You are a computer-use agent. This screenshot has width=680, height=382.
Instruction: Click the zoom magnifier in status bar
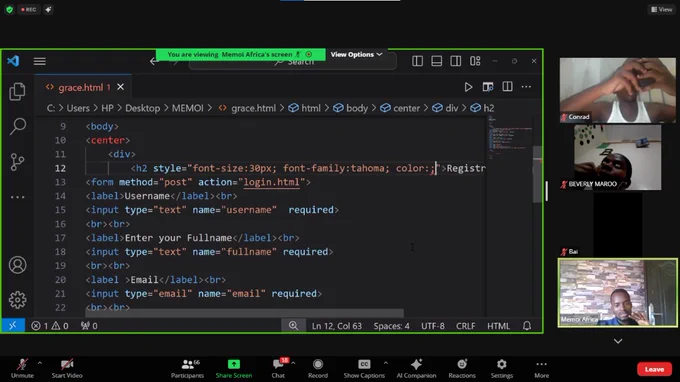(x=293, y=326)
